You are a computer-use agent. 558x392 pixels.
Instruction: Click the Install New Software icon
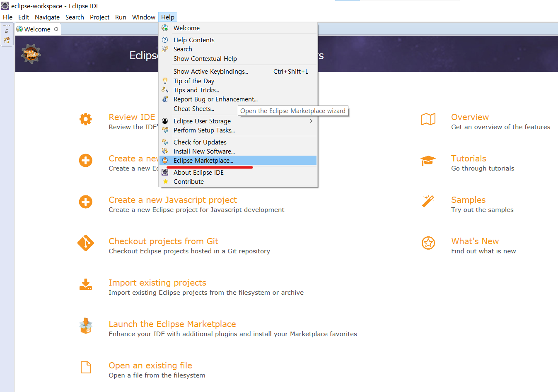(165, 151)
